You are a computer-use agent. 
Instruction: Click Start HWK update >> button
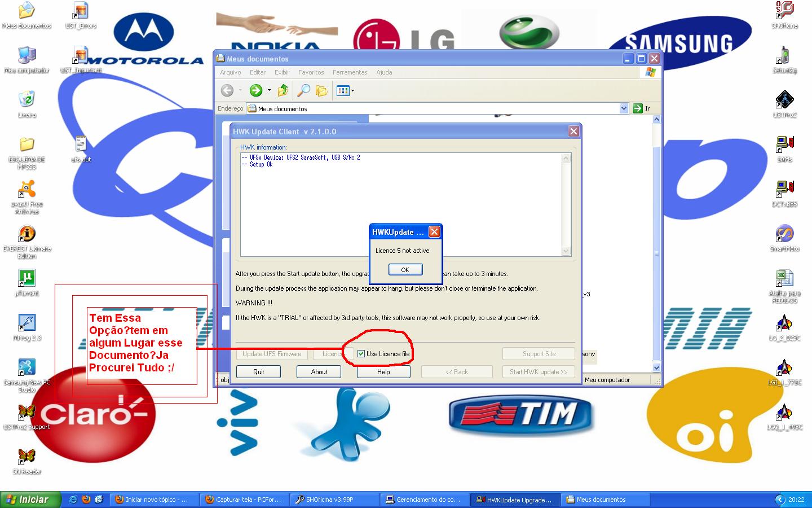click(x=539, y=372)
